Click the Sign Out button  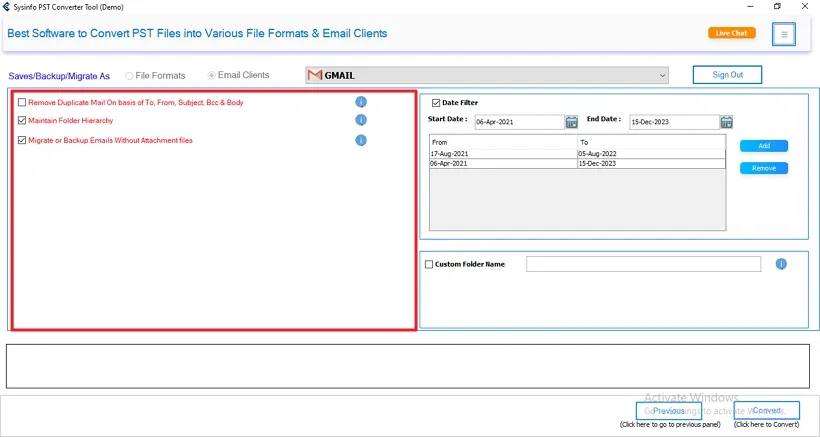(727, 75)
